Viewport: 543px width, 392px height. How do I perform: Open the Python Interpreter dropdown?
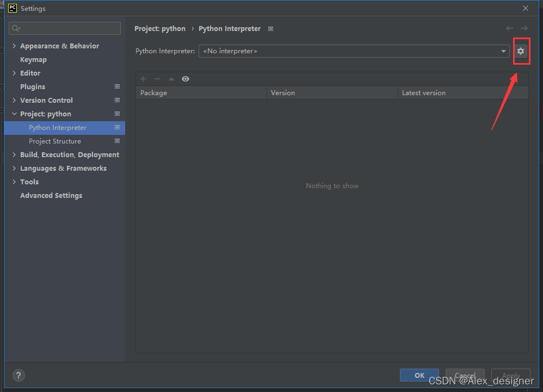point(354,51)
